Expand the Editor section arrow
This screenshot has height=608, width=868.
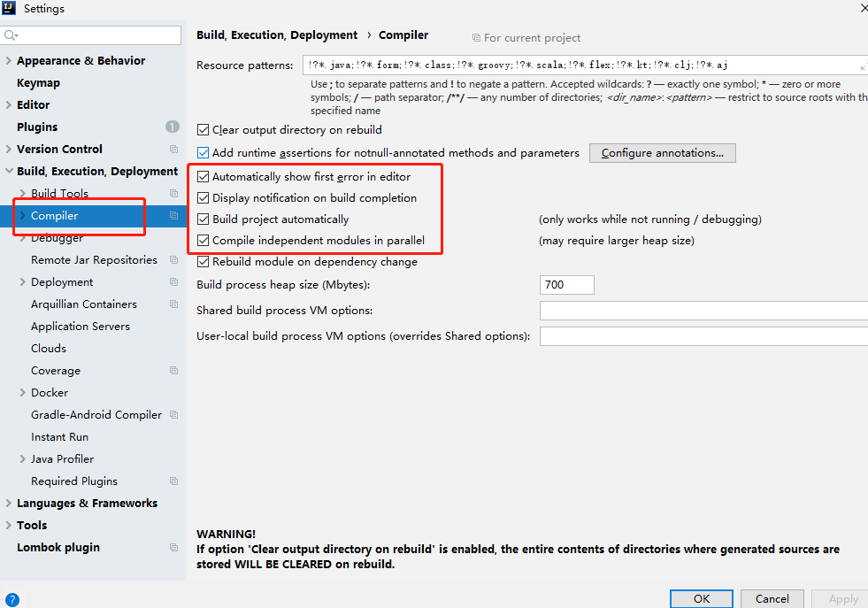tap(8, 104)
